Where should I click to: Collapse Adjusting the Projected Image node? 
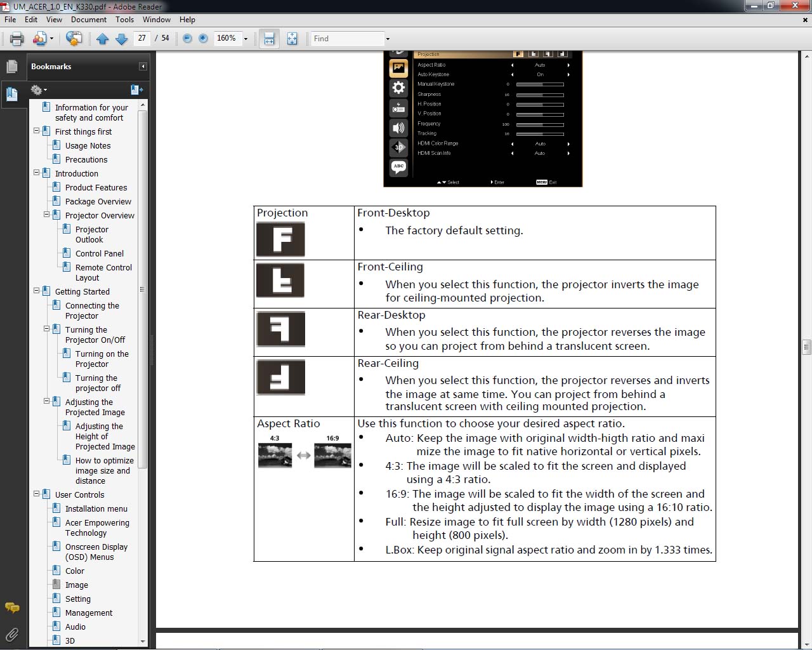46,402
